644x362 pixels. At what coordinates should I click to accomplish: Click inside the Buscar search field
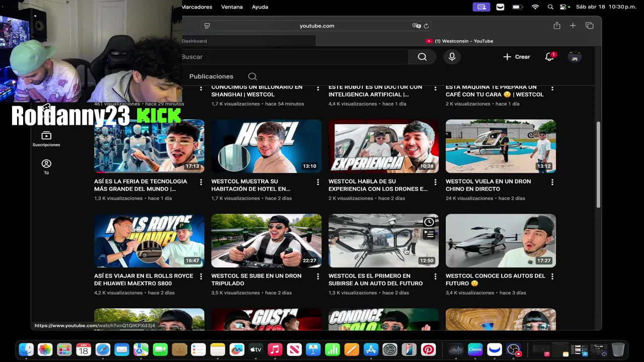click(295, 57)
